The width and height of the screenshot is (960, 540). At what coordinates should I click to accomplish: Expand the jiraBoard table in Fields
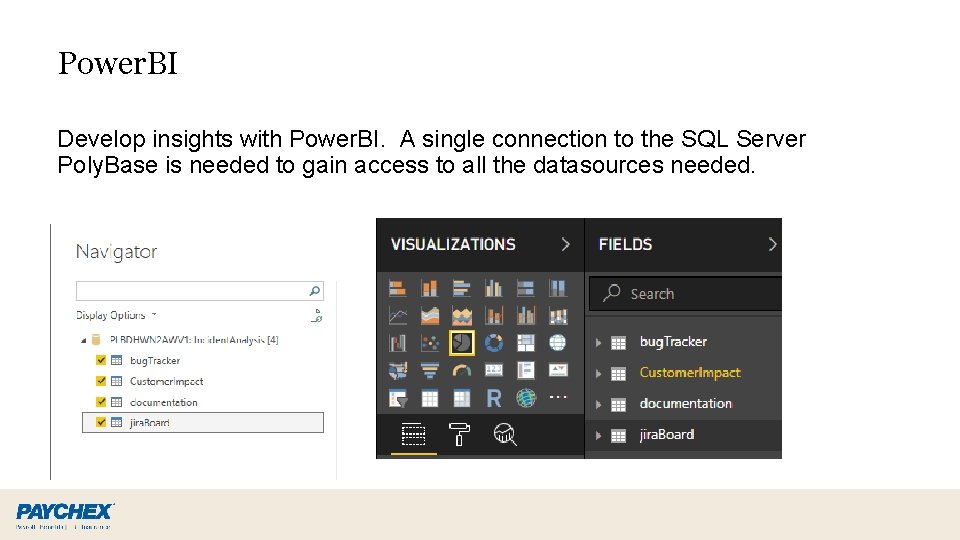point(599,435)
